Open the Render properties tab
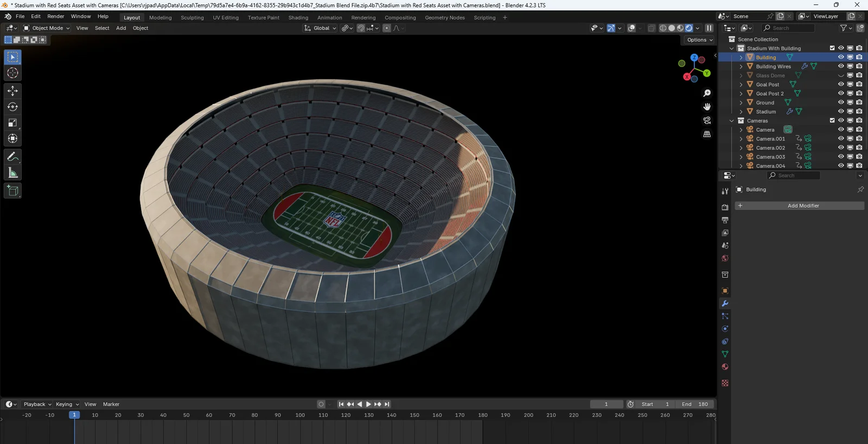 (x=725, y=207)
